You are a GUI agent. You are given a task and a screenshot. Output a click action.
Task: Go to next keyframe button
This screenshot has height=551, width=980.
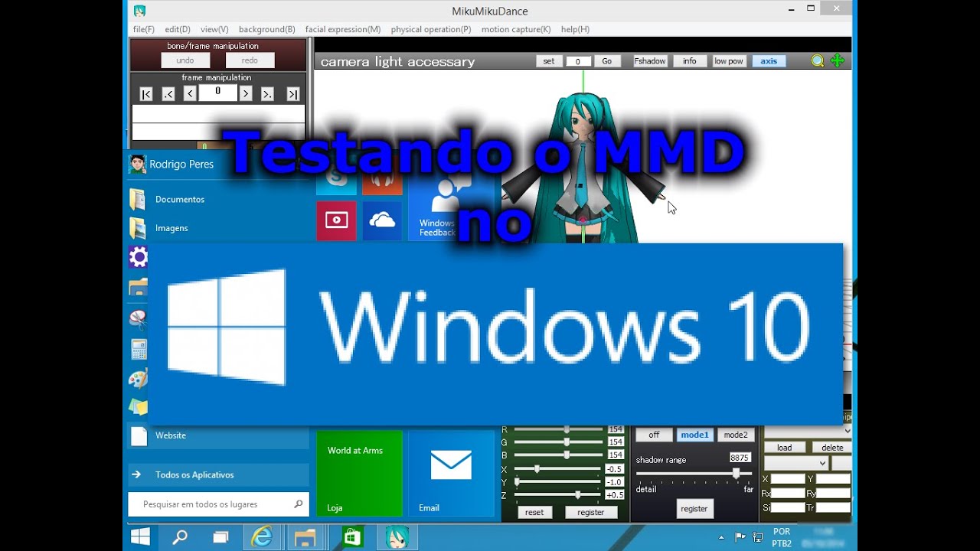267,94
